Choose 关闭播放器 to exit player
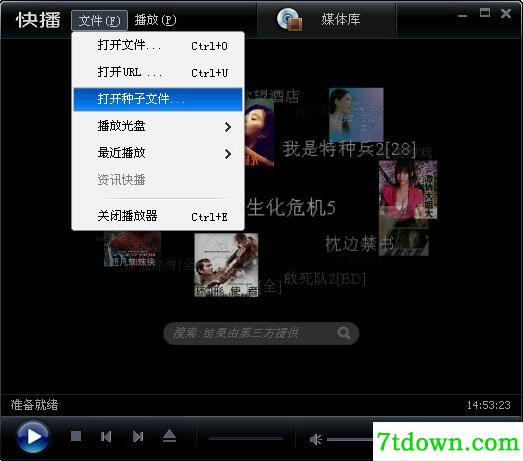The image size is (523, 461). [x=158, y=216]
